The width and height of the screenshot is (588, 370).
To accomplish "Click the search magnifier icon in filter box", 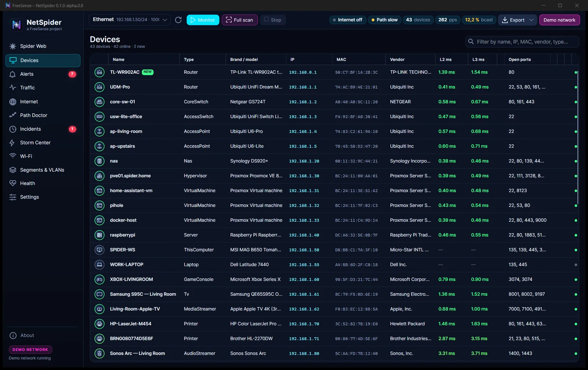I will coord(471,42).
